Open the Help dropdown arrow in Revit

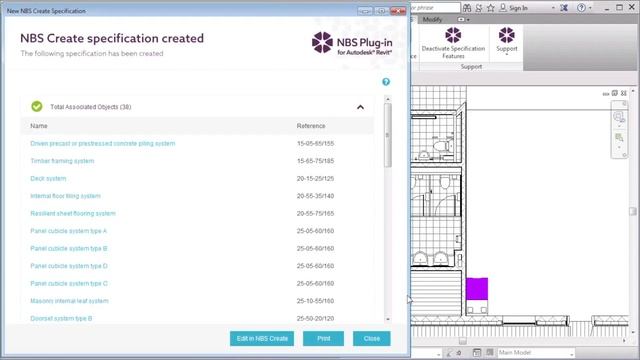(x=590, y=8)
